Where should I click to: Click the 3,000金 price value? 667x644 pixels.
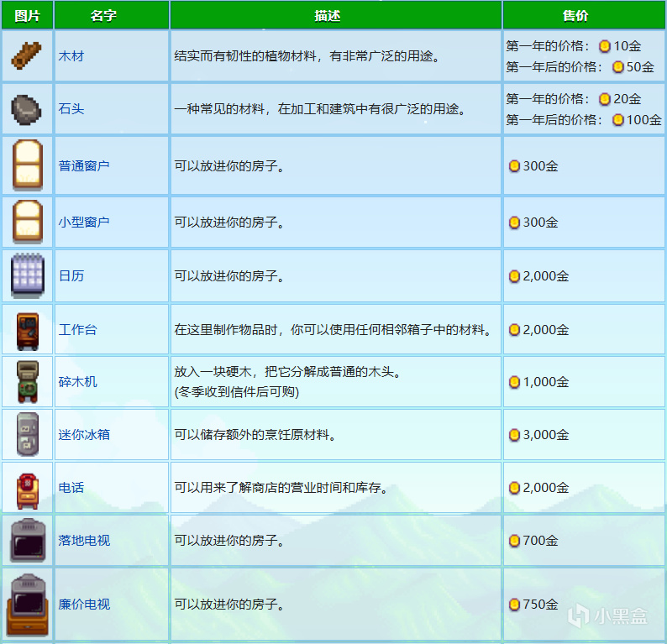(546, 435)
